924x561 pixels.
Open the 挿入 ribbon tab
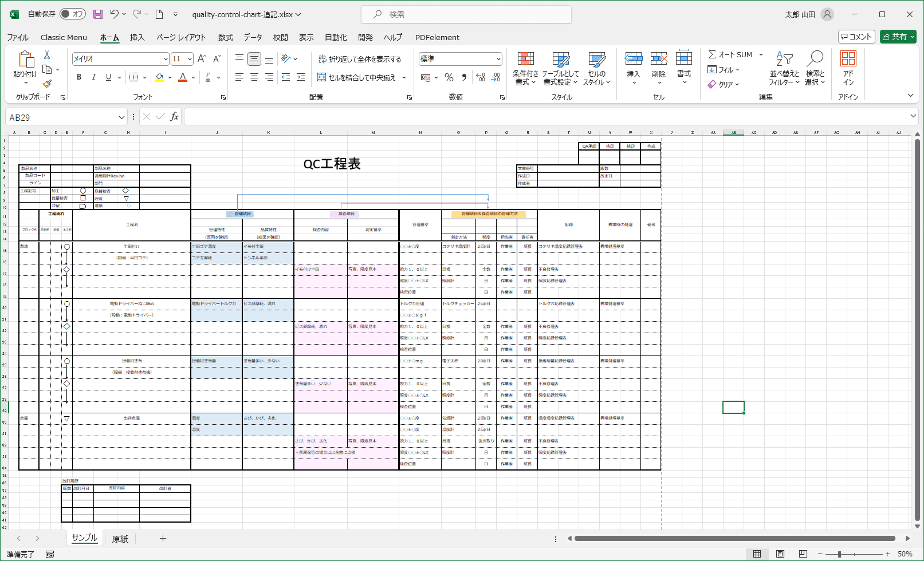pyautogui.click(x=137, y=37)
